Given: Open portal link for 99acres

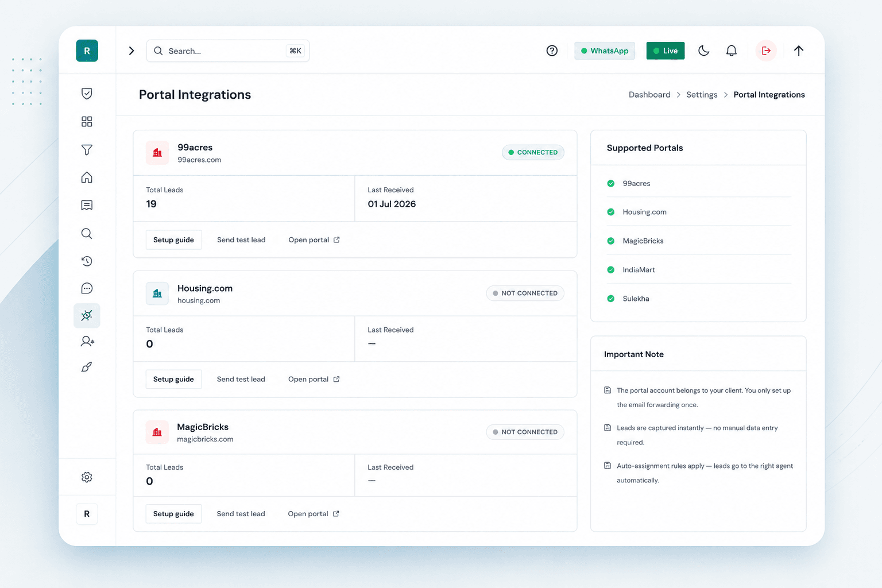Looking at the screenshot, I should [314, 240].
